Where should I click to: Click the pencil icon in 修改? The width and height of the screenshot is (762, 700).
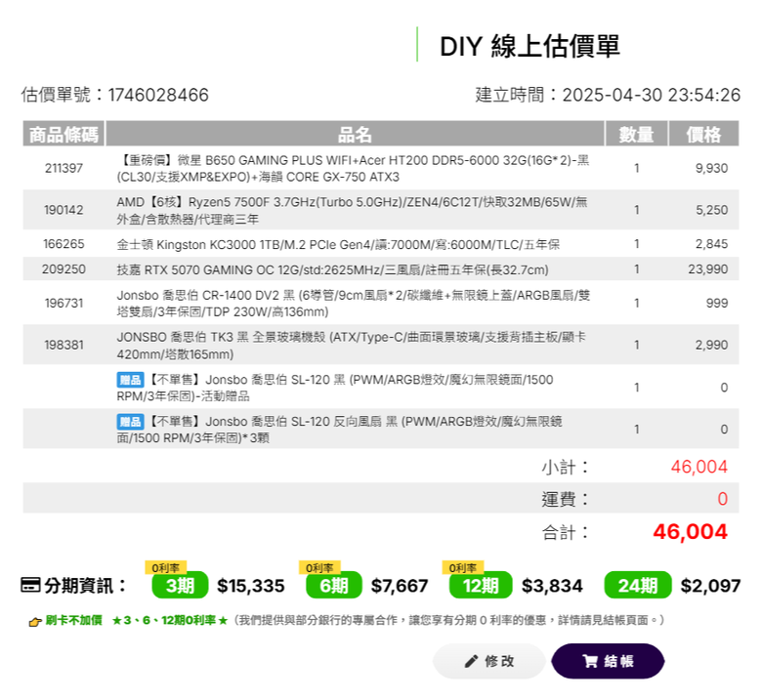[x=471, y=661]
